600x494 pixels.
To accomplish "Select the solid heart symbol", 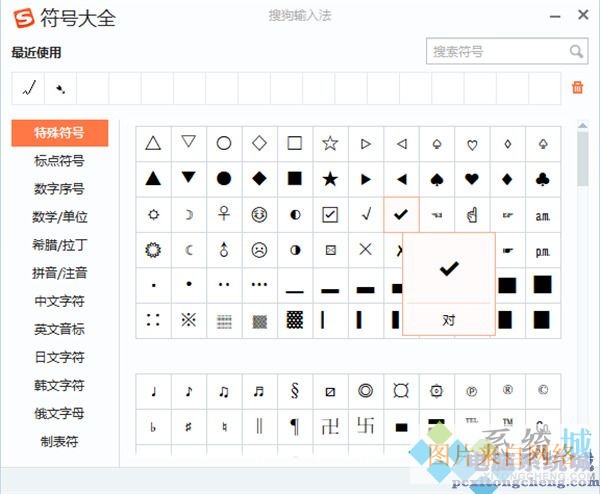I will (x=472, y=179).
